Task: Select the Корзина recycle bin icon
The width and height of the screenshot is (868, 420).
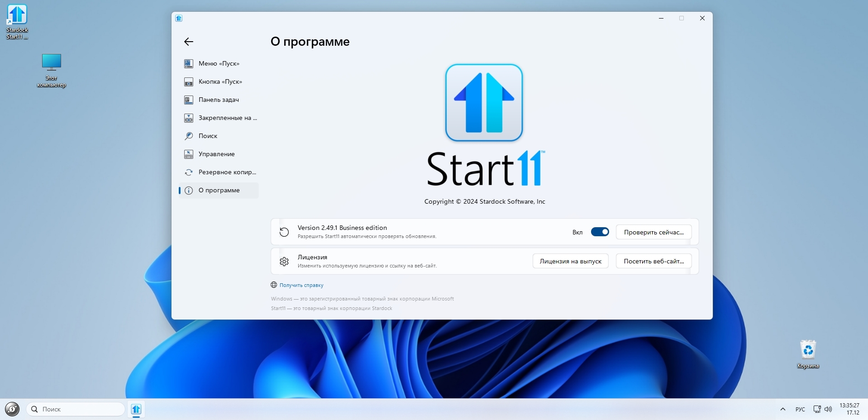Action: [x=808, y=354]
